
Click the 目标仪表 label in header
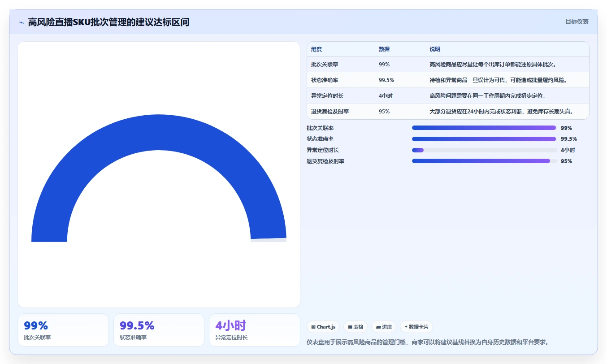click(x=577, y=22)
